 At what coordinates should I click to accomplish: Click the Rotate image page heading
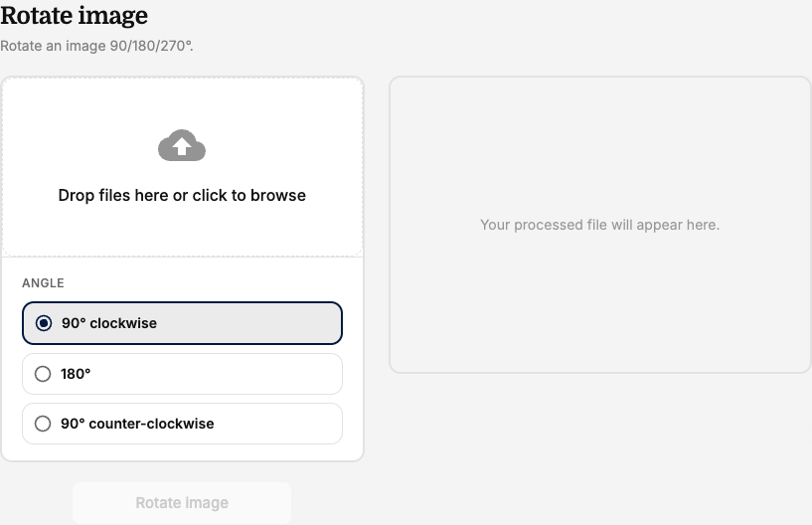point(75,15)
